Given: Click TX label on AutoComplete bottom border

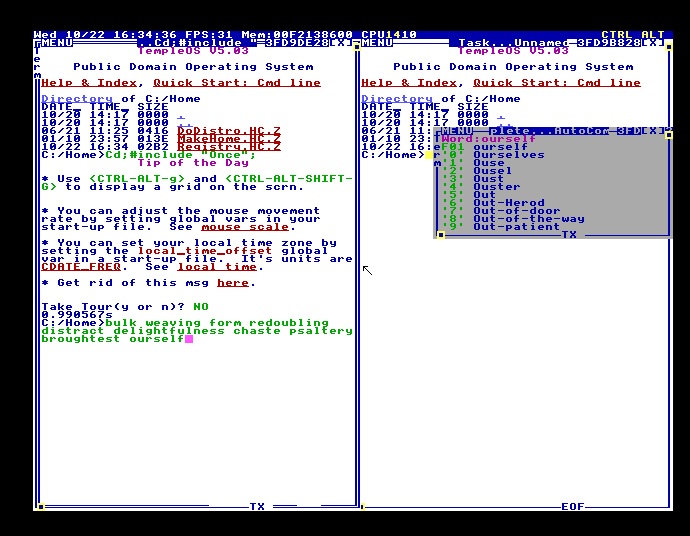Looking at the screenshot, I should (x=569, y=235).
